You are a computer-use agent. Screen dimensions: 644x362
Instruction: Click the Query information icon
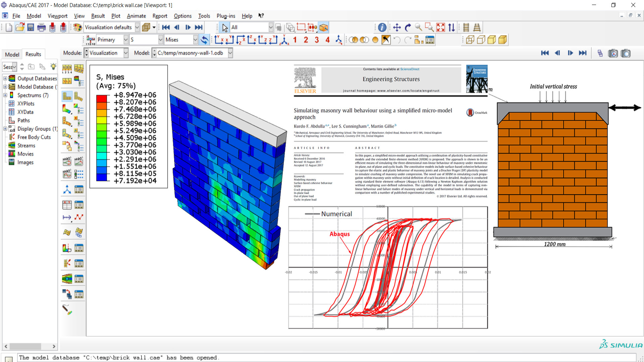pos(382,27)
